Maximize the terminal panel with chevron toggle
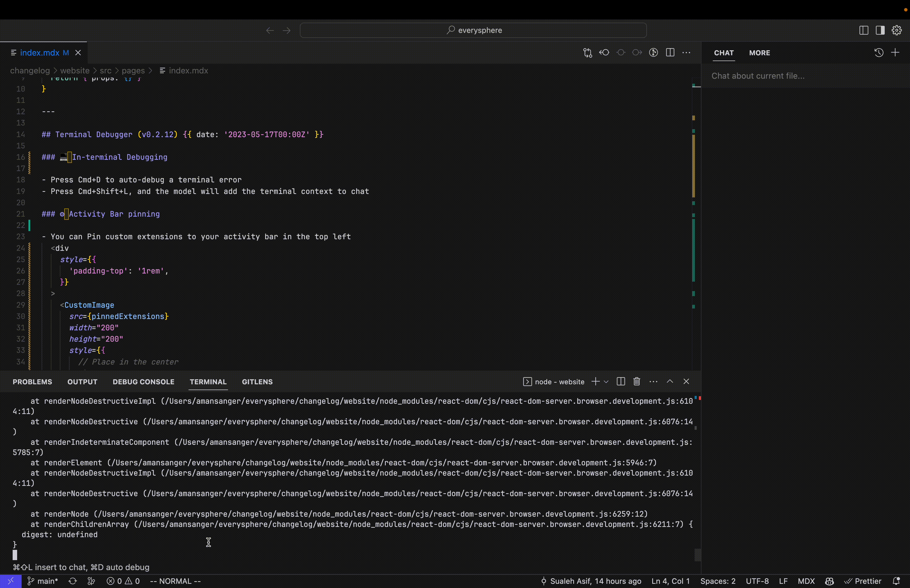Image resolution: width=910 pixels, height=588 pixels. click(x=669, y=381)
